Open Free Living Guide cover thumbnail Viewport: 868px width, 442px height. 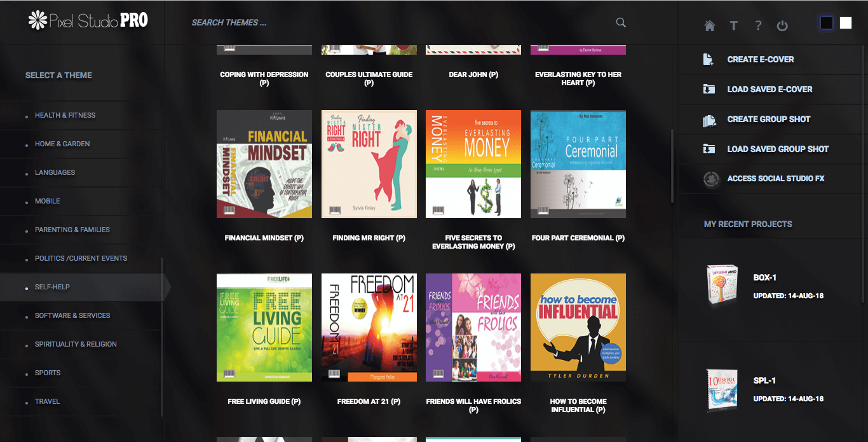click(264, 328)
